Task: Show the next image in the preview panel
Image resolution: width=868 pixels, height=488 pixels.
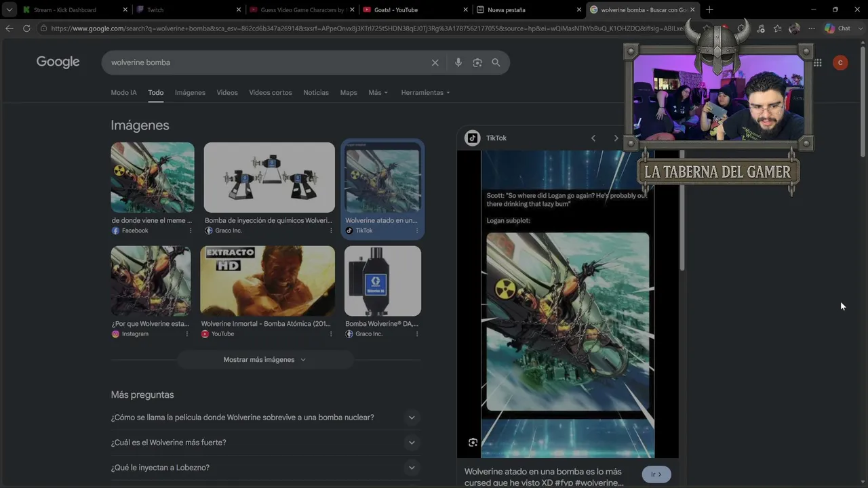Action: (x=616, y=138)
